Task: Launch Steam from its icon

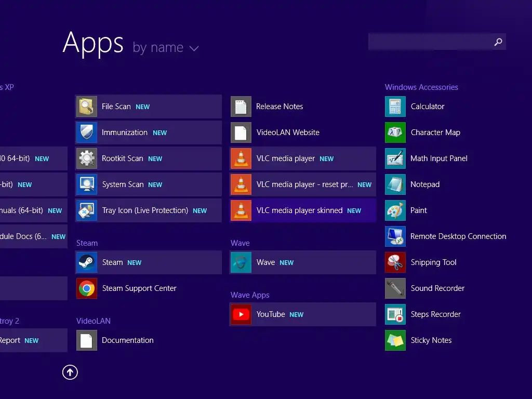Action: tap(87, 262)
